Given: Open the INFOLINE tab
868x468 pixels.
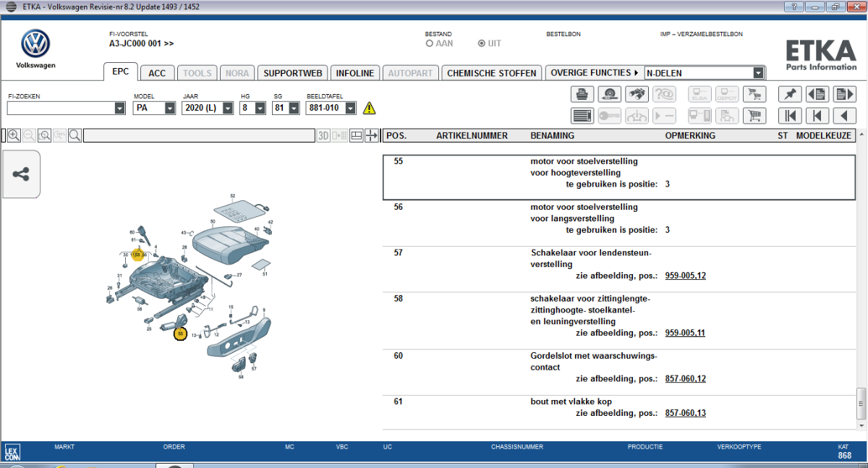Looking at the screenshot, I should [x=355, y=73].
